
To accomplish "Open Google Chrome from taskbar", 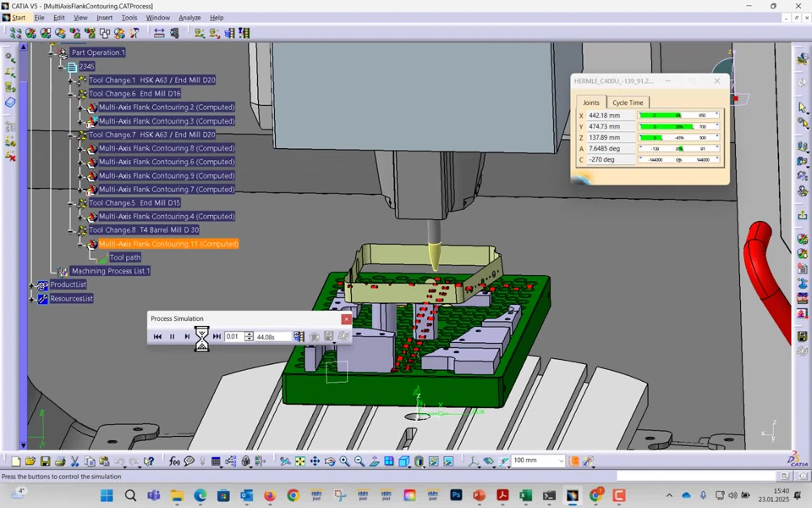I will click(294, 495).
